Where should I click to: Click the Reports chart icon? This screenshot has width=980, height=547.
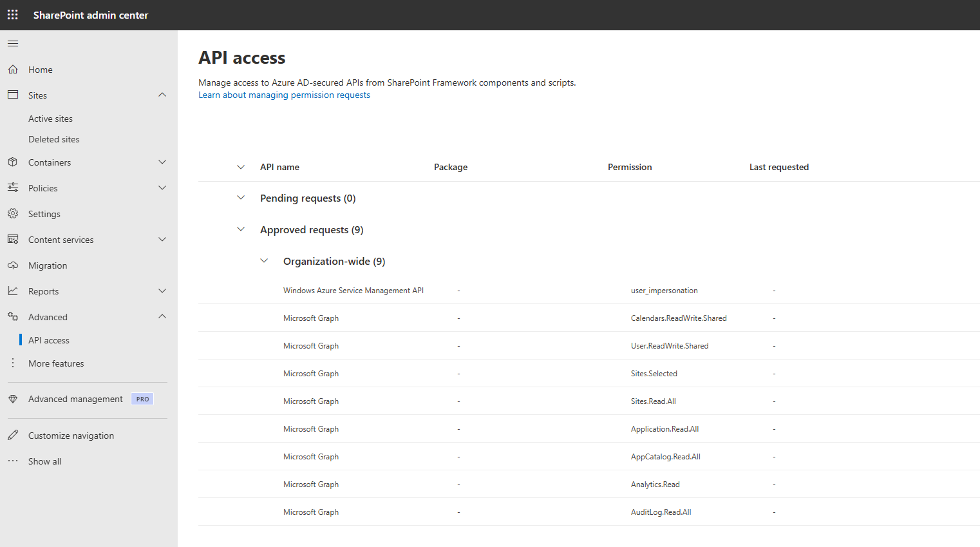tap(13, 291)
